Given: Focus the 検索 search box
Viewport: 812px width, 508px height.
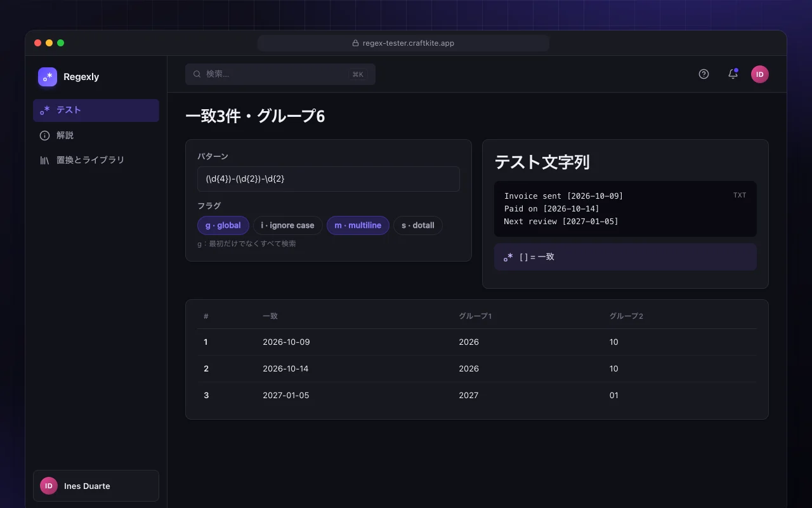Looking at the screenshot, I should pyautogui.click(x=280, y=74).
